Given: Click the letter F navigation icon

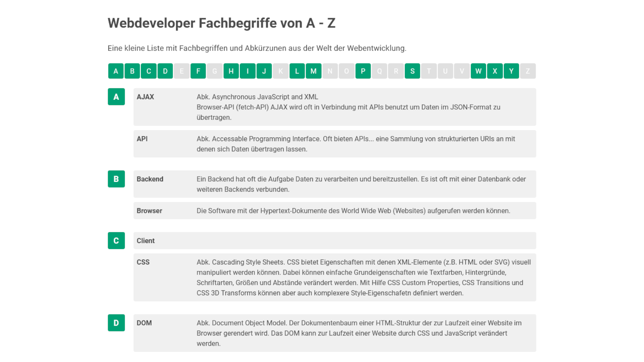Looking at the screenshot, I should [x=198, y=71].
